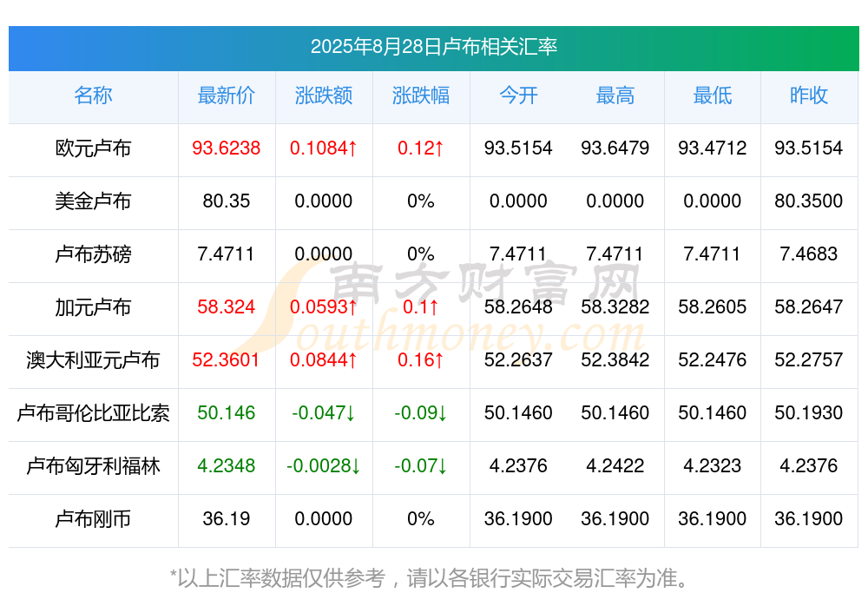Click latest price 52.3601
Viewport: 868px width, 606px height.
pos(227,360)
